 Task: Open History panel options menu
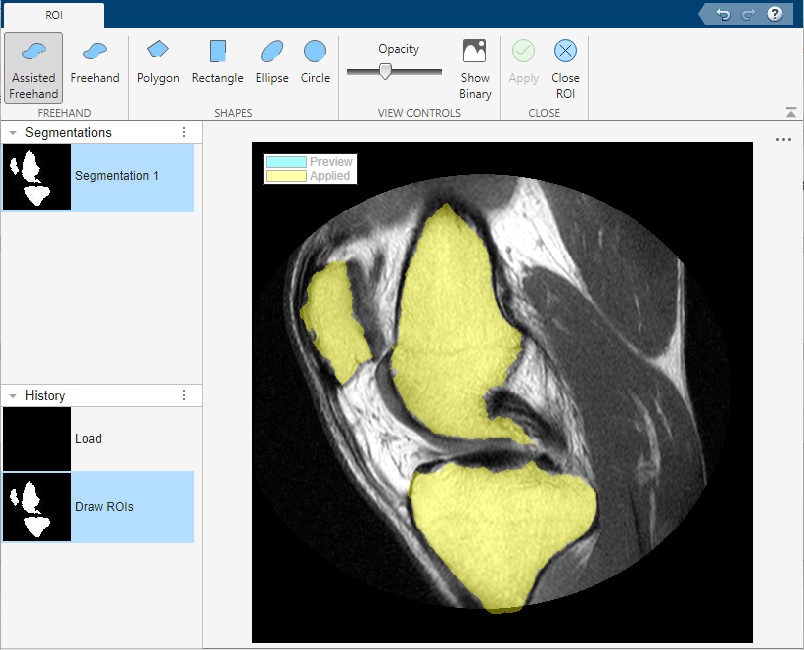click(x=184, y=395)
